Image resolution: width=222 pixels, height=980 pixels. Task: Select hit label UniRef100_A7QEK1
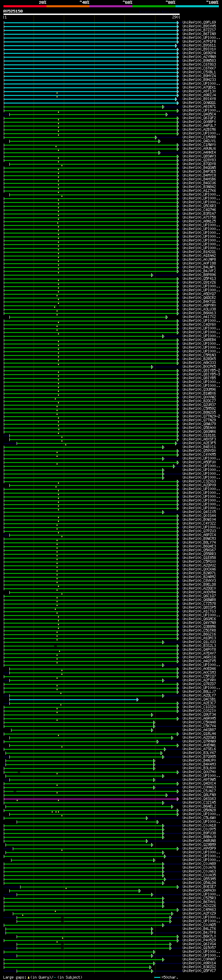[x=199, y=88]
